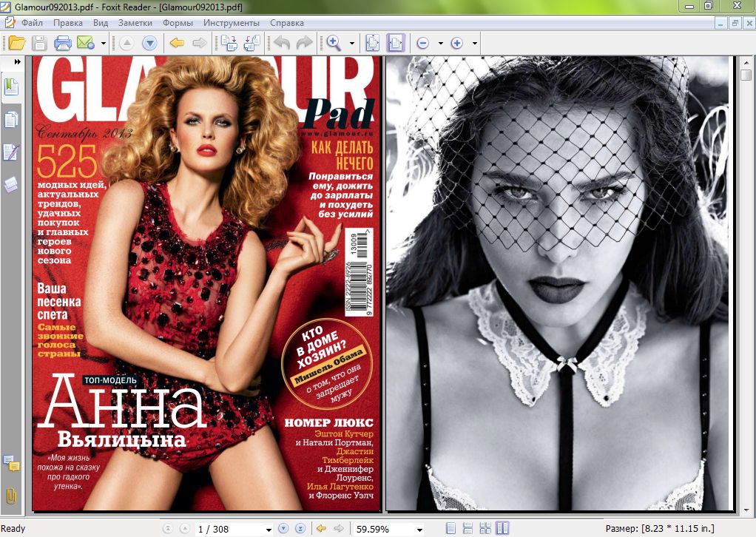
Task: Click the Open folder icon in toolbar
Action: (x=16, y=43)
